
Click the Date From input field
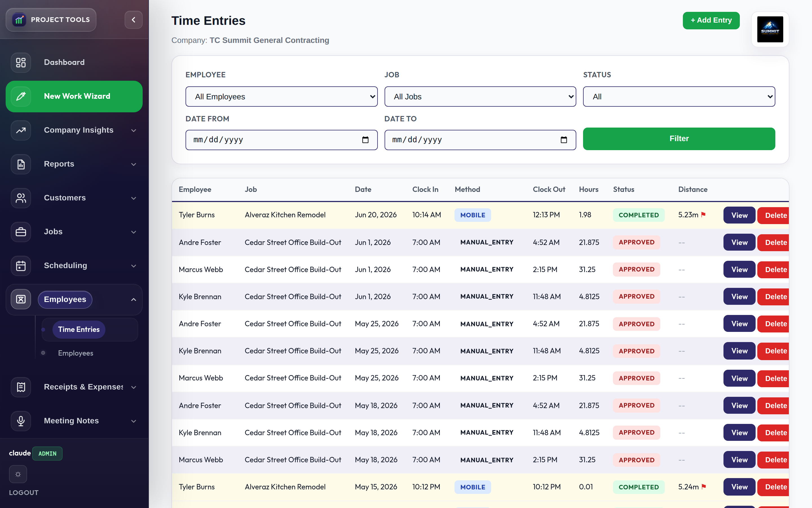(281, 140)
